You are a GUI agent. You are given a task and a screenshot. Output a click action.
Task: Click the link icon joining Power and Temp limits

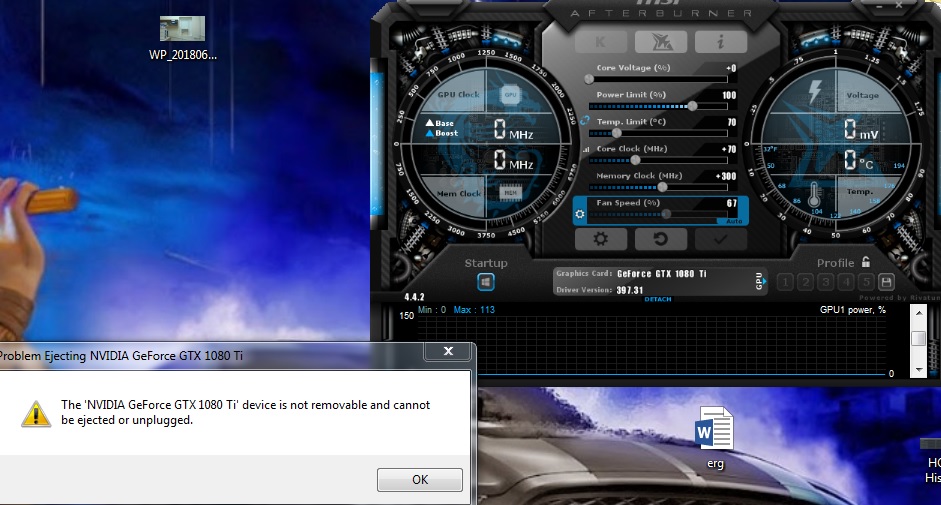point(585,121)
